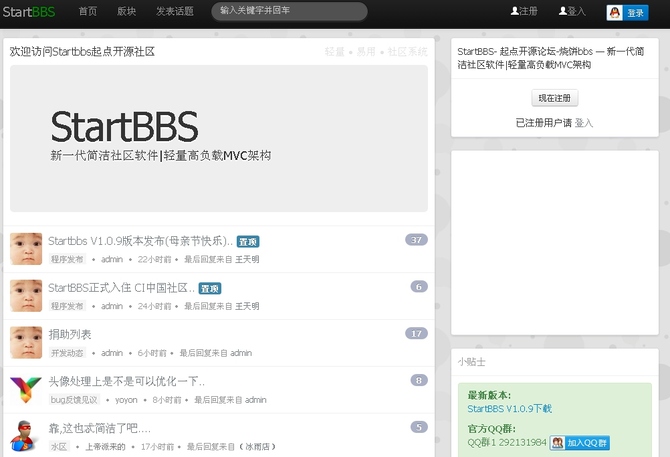Click 程序发布 tag on CI中国社区 topic
The height and width of the screenshot is (457, 670).
pos(67,306)
